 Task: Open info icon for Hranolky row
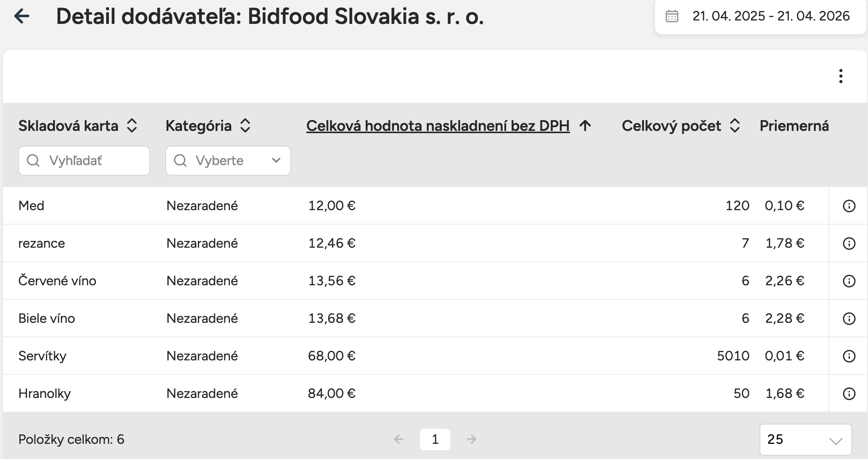pyautogui.click(x=849, y=394)
